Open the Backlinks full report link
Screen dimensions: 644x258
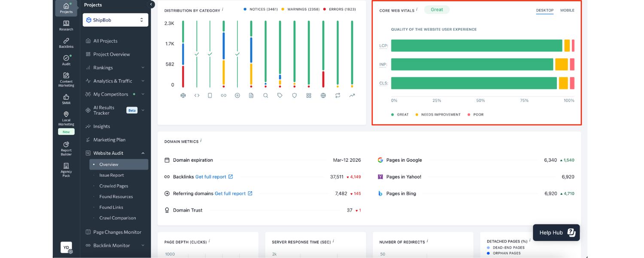click(x=210, y=177)
